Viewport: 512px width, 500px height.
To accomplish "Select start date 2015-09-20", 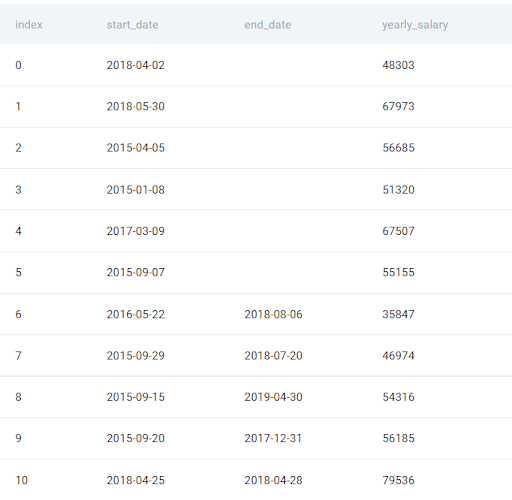I will pyautogui.click(x=136, y=438).
